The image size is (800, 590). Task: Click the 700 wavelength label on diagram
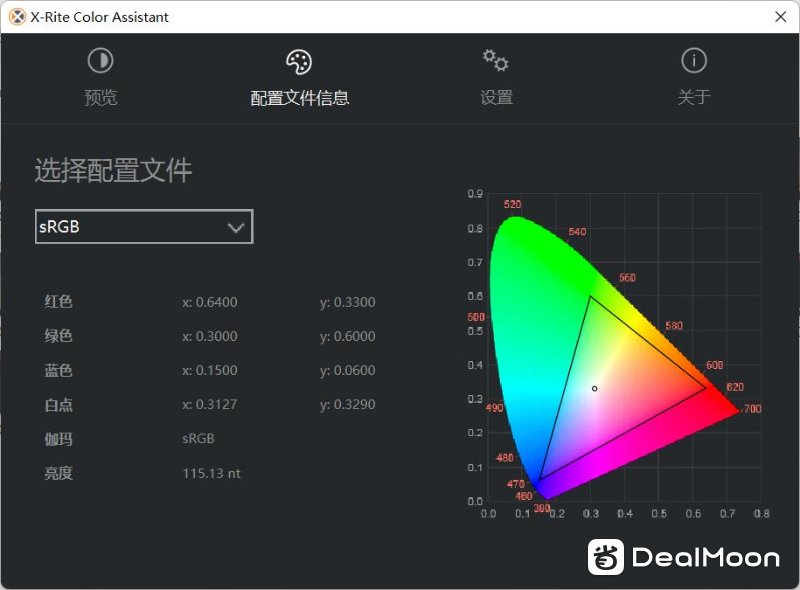(753, 409)
